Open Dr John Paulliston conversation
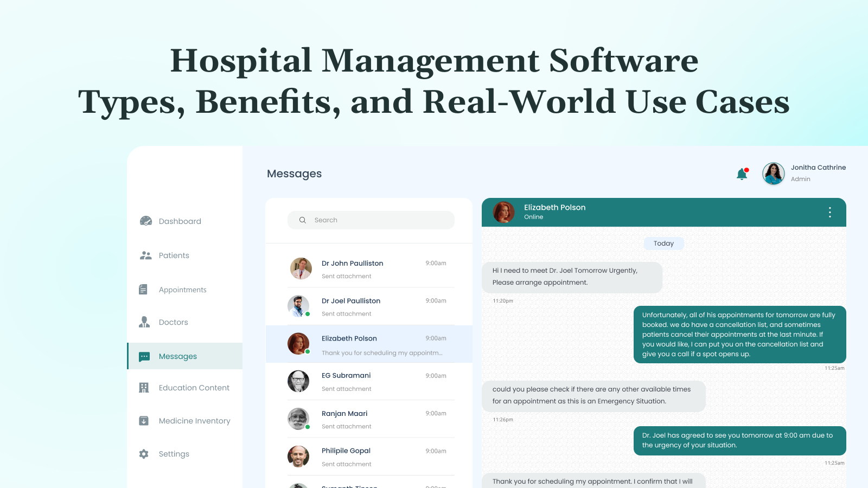The height and width of the screenshot is (488, 868). [x=369, y=269]
